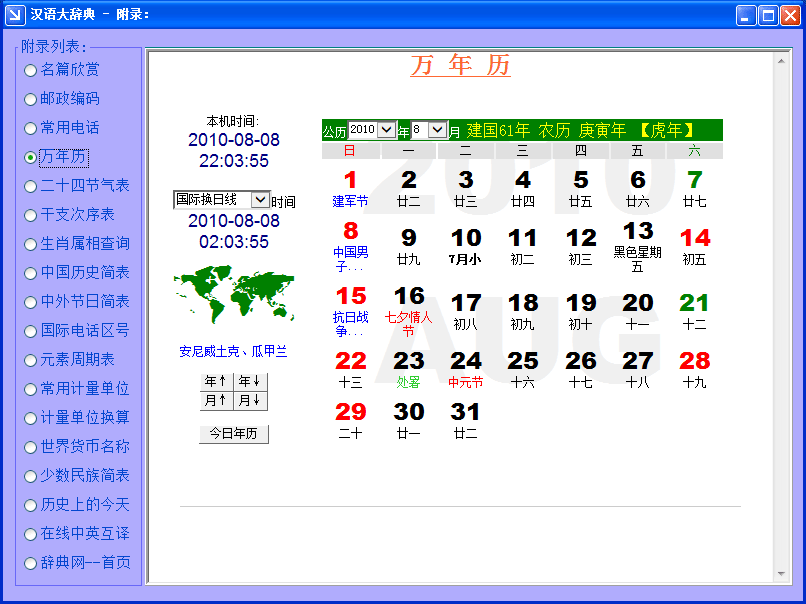Select August 7 廿七 date

click(x=694, y=189)
